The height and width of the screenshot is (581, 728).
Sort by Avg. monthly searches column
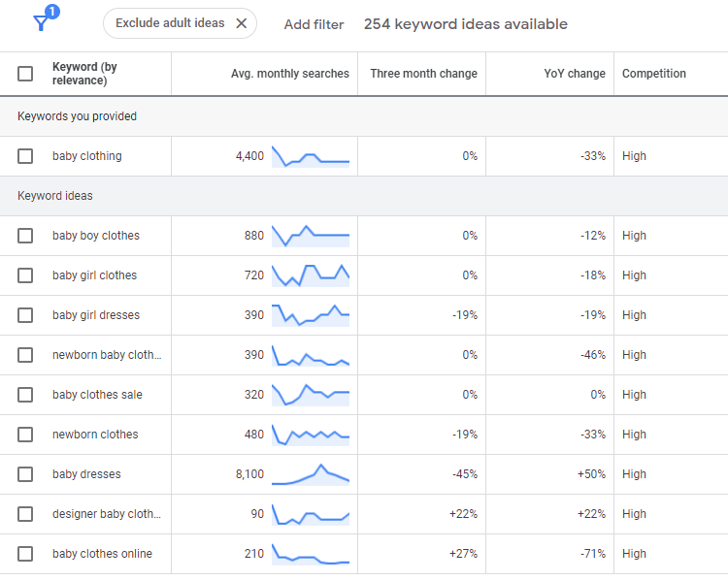(x=289, y=74)
